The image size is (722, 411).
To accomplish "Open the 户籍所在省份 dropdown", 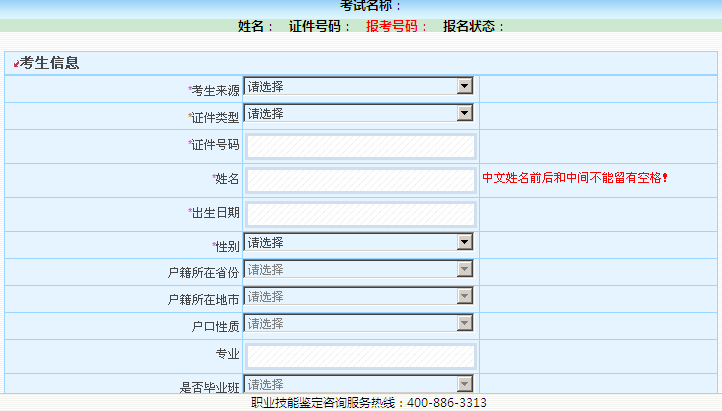I will [358, 270].
